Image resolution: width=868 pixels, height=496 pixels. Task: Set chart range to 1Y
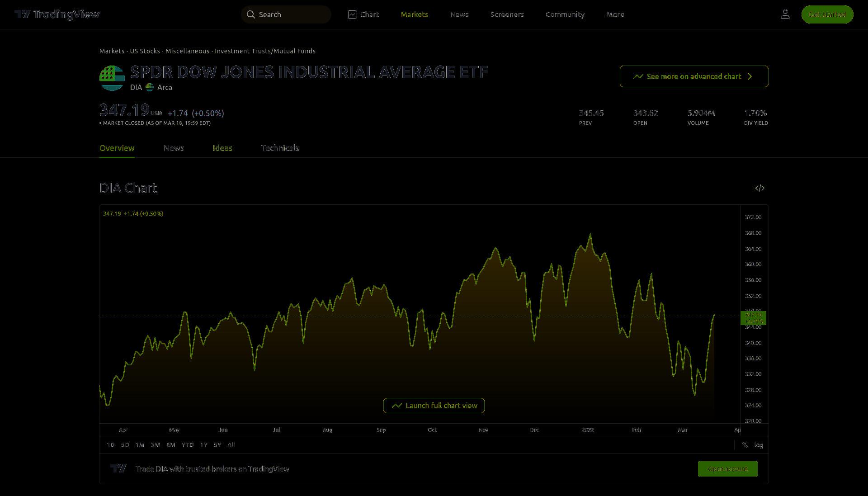(203, 445)
